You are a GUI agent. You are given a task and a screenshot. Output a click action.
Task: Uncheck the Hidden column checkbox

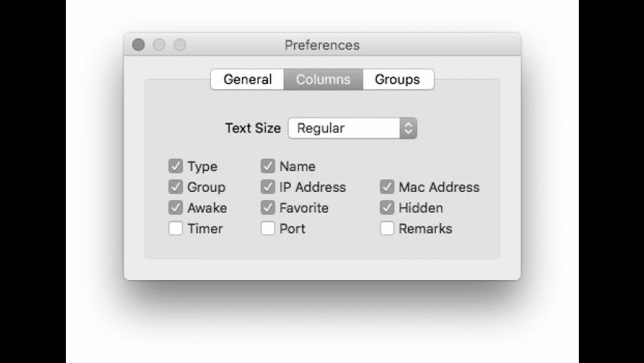coord(387,207)
